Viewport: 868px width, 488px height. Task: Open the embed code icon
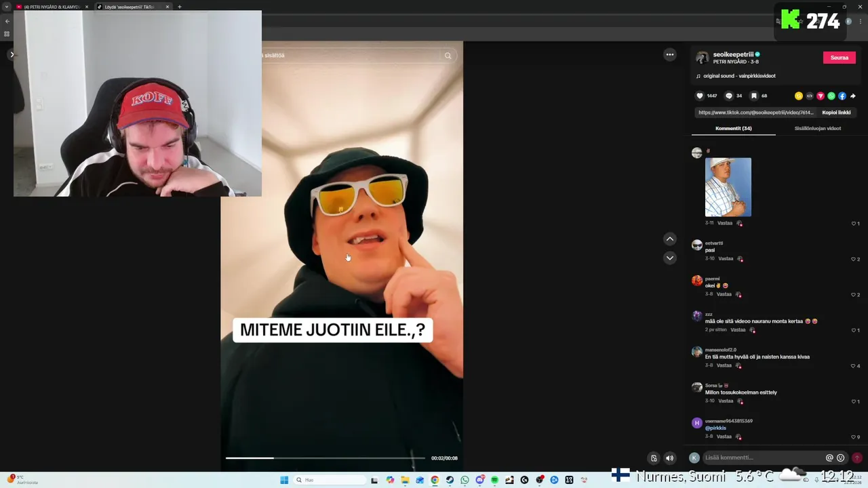coord(810,96)
